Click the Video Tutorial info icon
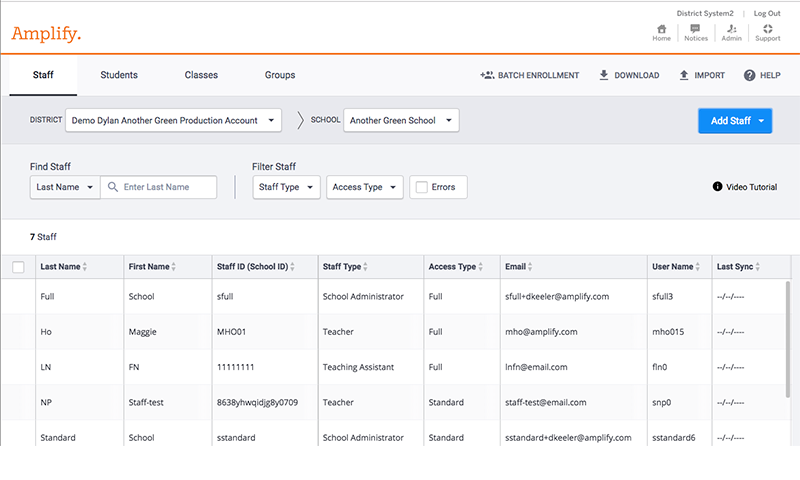This screenshot has width=800, height=480. tap(717, 187)
